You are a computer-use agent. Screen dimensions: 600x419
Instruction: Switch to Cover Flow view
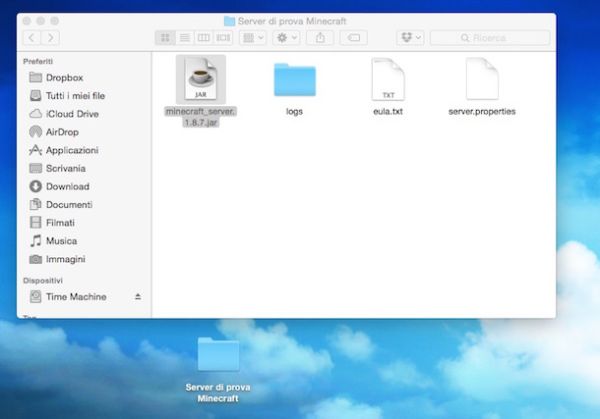coord(223,37)
